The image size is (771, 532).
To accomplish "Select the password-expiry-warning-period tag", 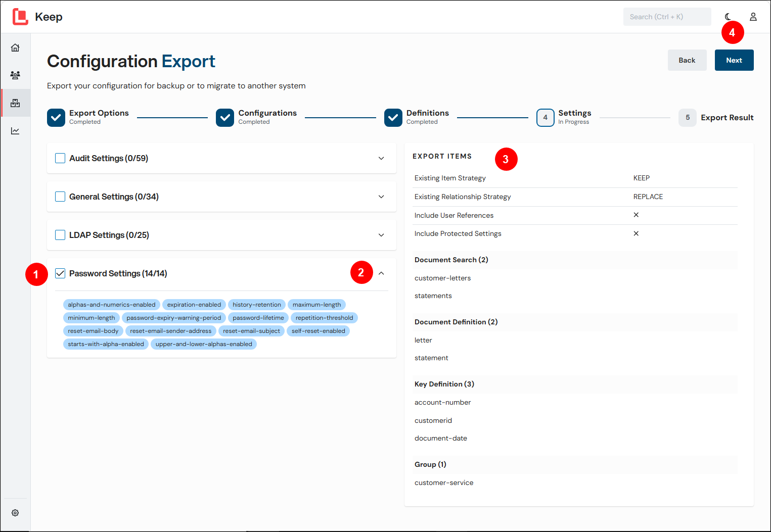I will pyautogui.click(x=174, y=318).
